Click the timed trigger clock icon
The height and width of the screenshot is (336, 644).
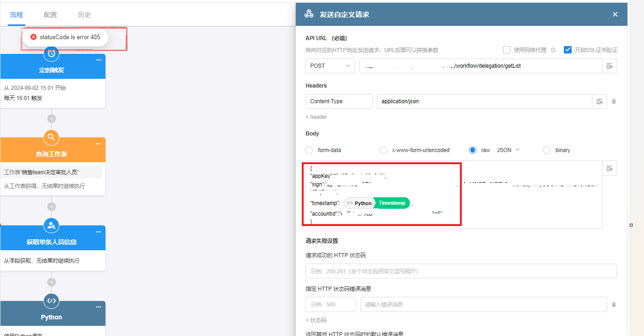(52, 53)
